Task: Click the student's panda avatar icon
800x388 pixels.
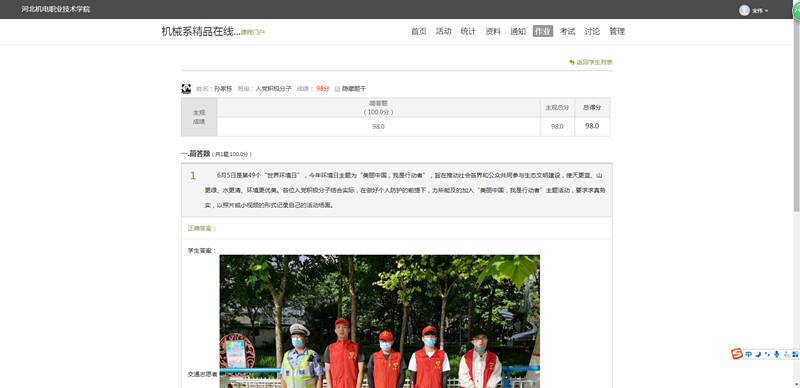Action: [186, 89]
